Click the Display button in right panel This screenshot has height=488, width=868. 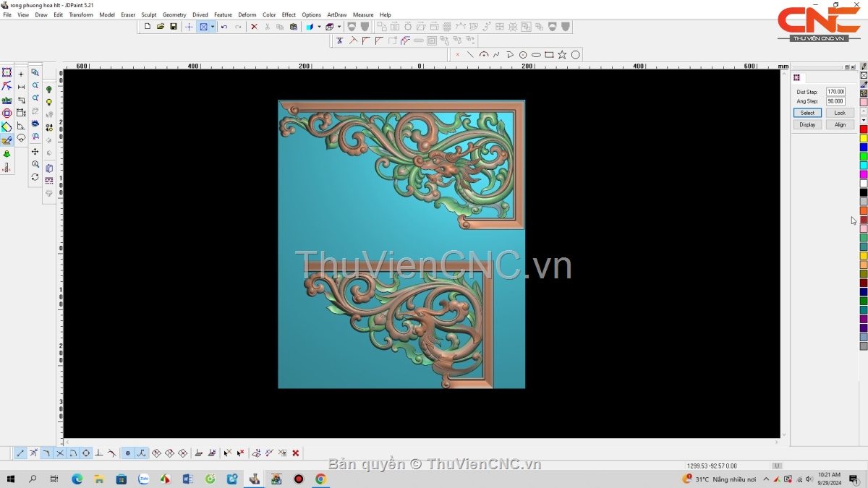[807, 124]
